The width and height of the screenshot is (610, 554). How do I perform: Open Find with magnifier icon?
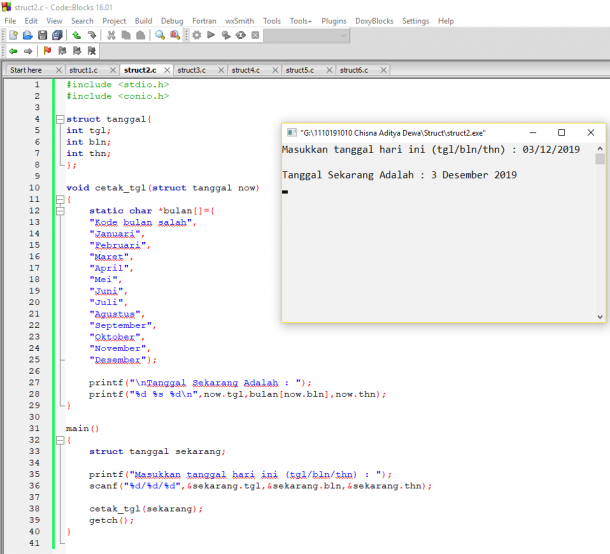160,35
